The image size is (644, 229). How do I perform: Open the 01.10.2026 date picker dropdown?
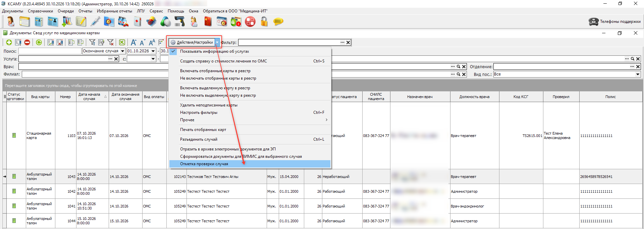coord(153,51)
